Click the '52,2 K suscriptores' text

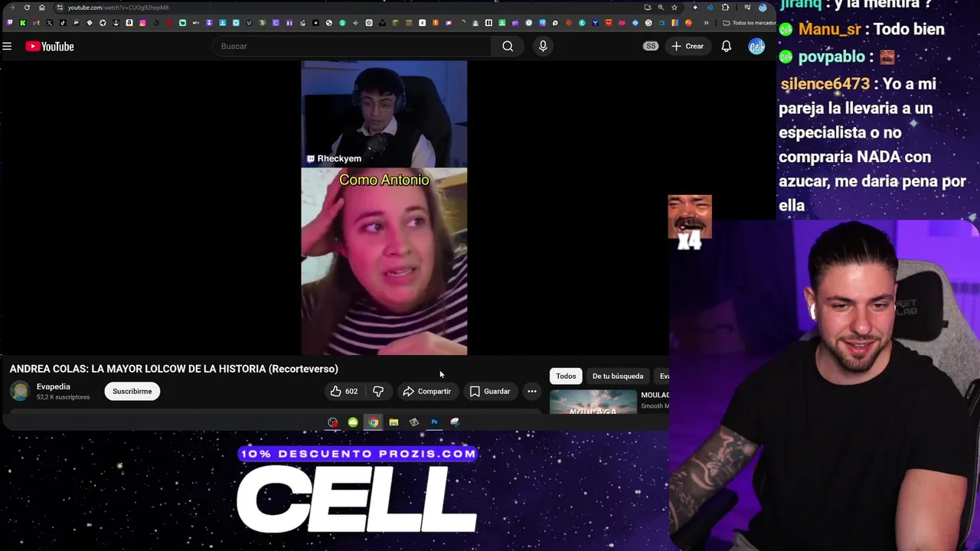[64, 397]
